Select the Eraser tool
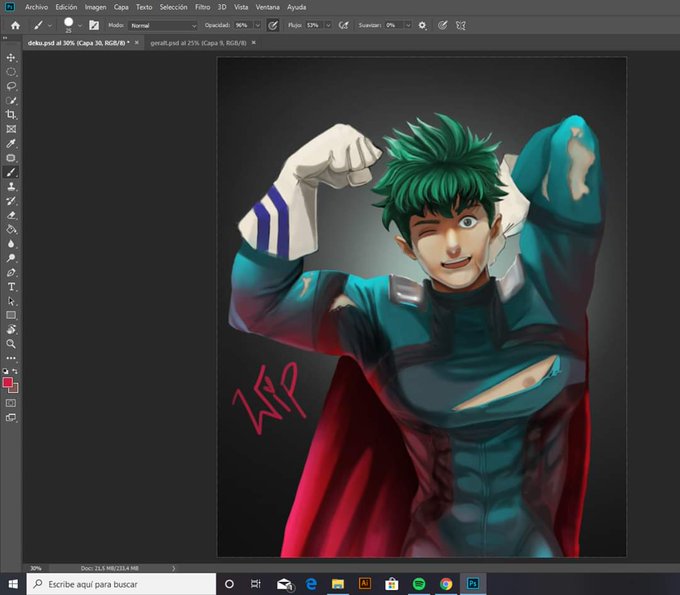680x595 pixels. [x=11, y=215]
